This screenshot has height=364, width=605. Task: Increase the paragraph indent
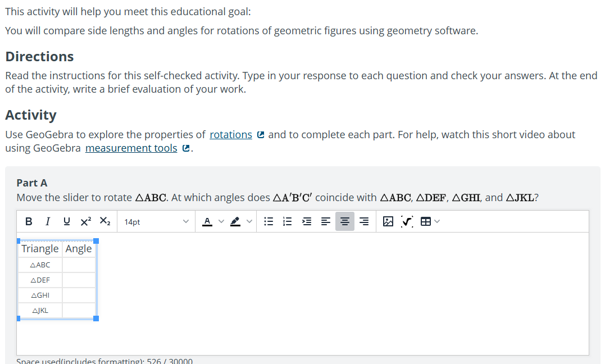point(307,221)
